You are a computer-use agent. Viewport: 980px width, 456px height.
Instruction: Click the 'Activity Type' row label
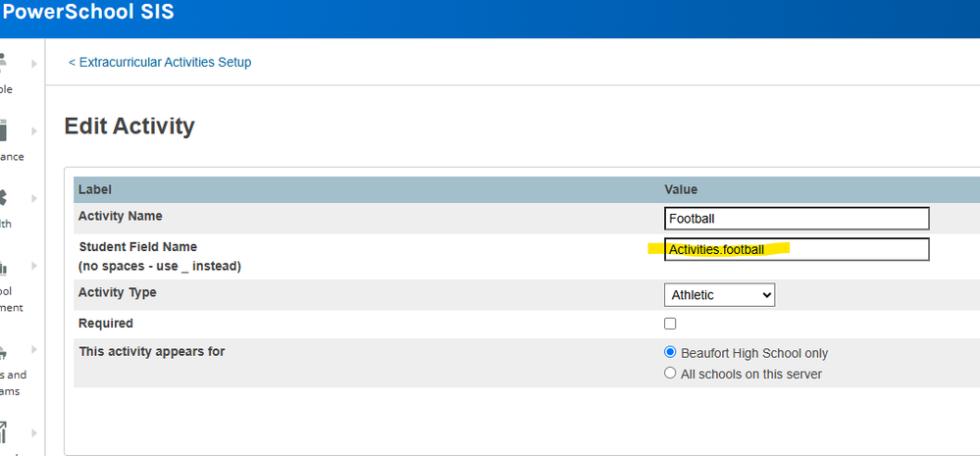click(x=118, y=292)
